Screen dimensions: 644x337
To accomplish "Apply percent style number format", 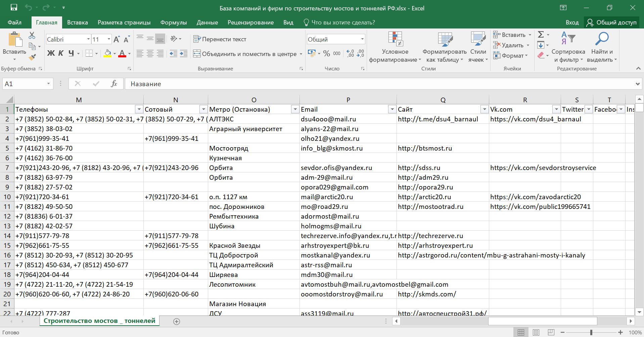I will tap(326, 54).
